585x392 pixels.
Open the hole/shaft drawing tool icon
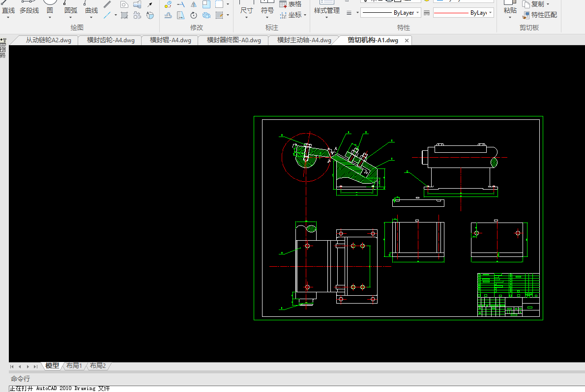[x=137, y=4]
